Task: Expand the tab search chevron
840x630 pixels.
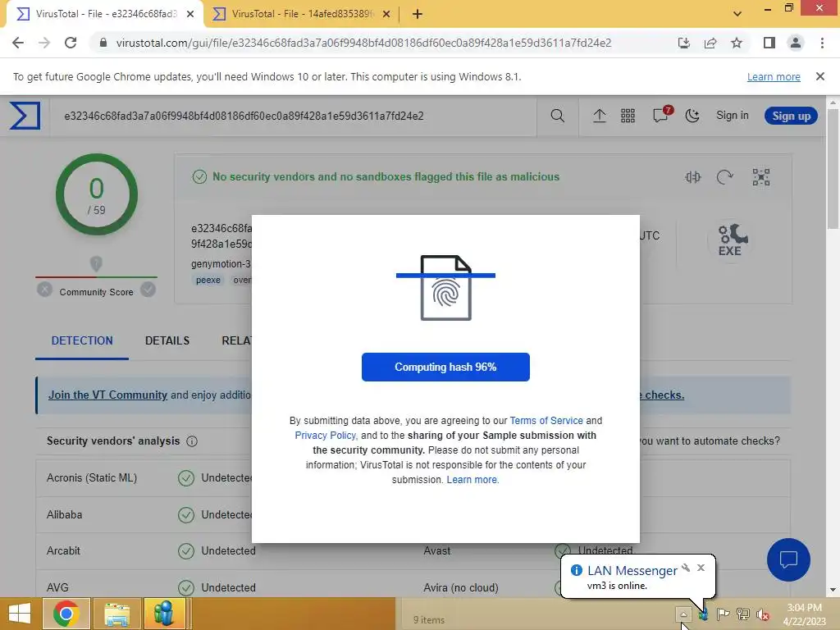Action: (737, 14)
